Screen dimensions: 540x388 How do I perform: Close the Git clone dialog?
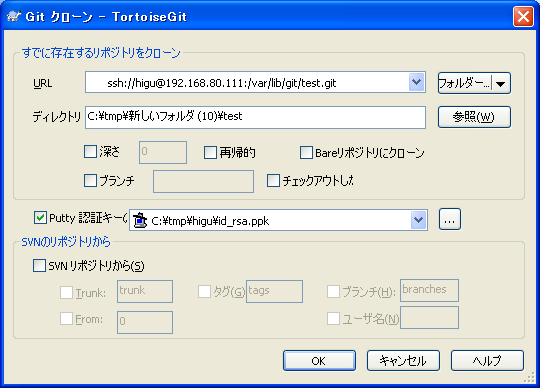[523, 17]
